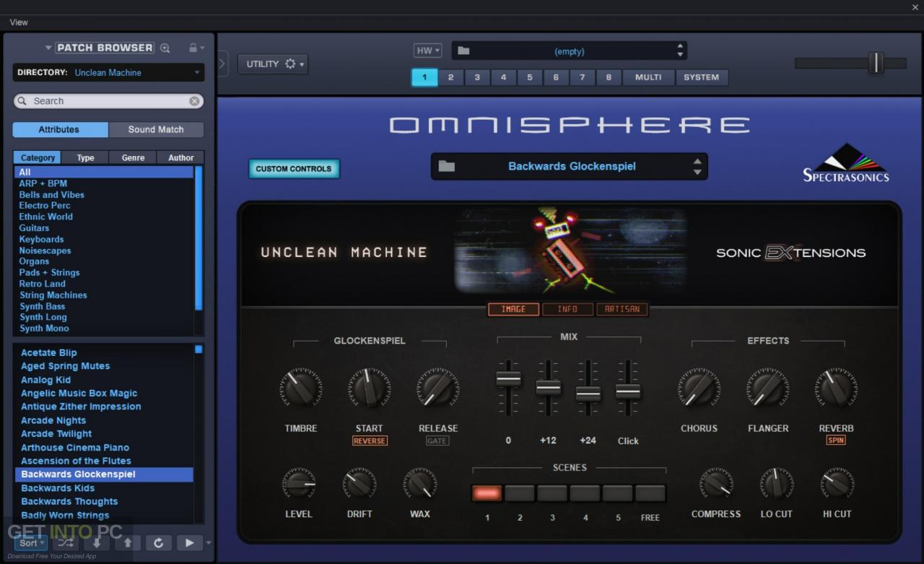Screen dimensions: 924x564
Task: Adjust the mix fader labeled Click
Action: (x=628, y=391)
